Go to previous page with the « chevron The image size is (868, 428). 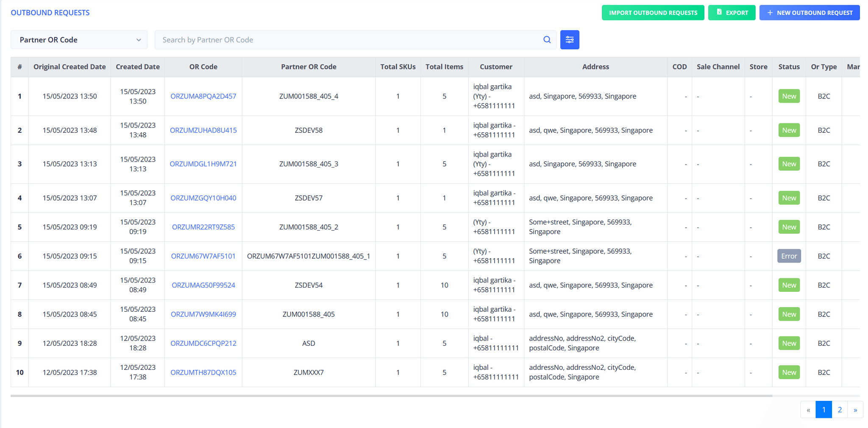click(808, 409)
